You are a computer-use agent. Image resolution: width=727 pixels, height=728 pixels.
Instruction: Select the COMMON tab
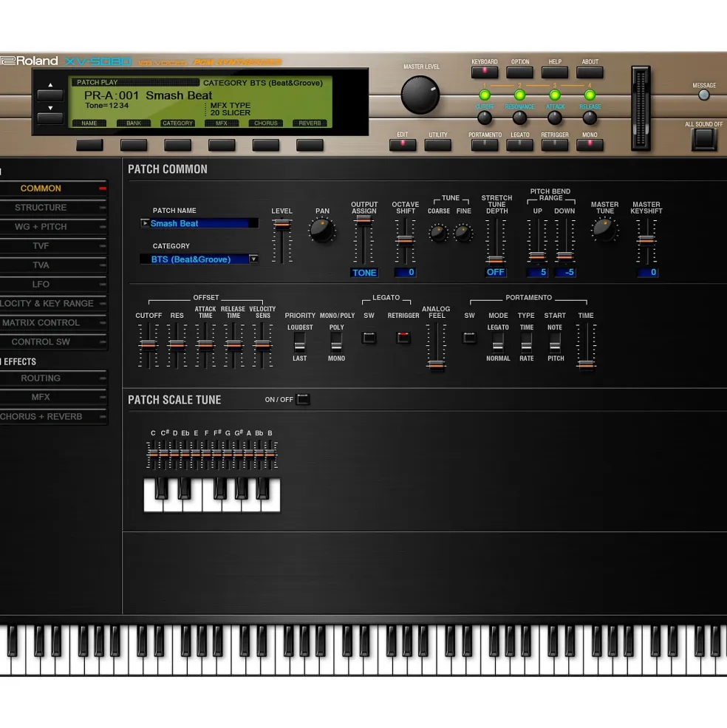(x=53, y=188)
